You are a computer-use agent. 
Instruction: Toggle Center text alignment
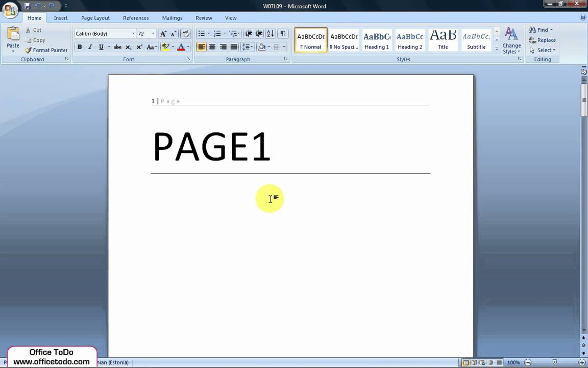pos(212,47)
